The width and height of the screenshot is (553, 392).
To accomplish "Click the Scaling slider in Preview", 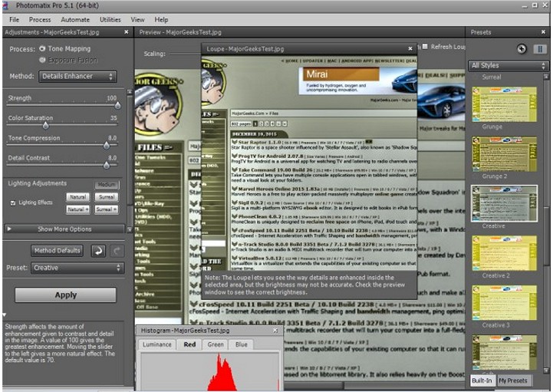I will (185, 54).
